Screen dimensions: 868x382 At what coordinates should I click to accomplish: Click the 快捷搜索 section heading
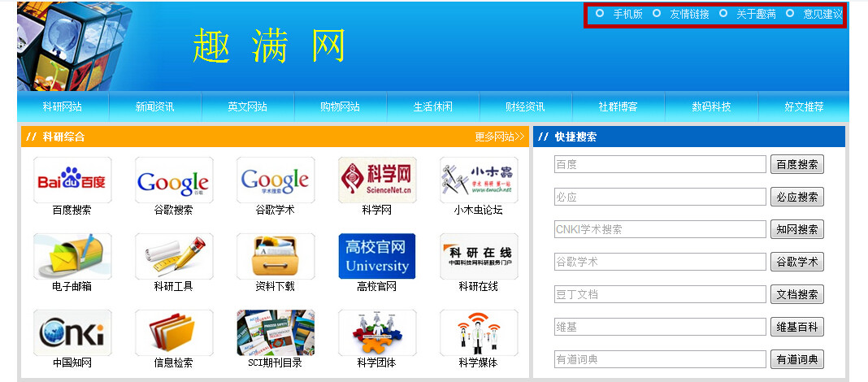575,137
